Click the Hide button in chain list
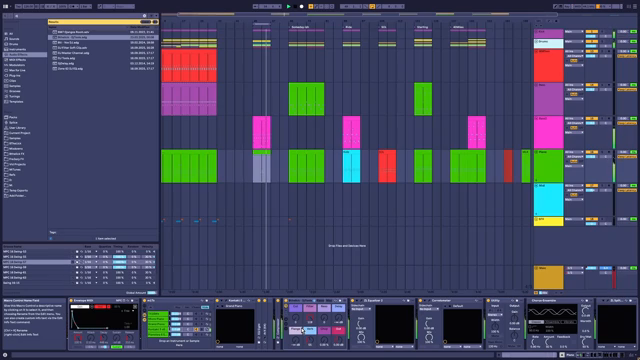Image resolution: width=640 pixels, height=360 pixels. point(205,307)
